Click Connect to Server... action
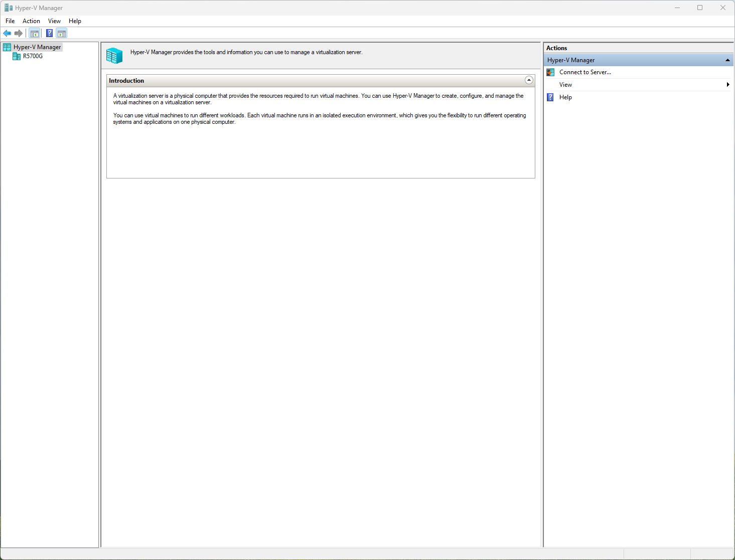Image resolution: width=735 pixels, height=560 pixels. 585,72
